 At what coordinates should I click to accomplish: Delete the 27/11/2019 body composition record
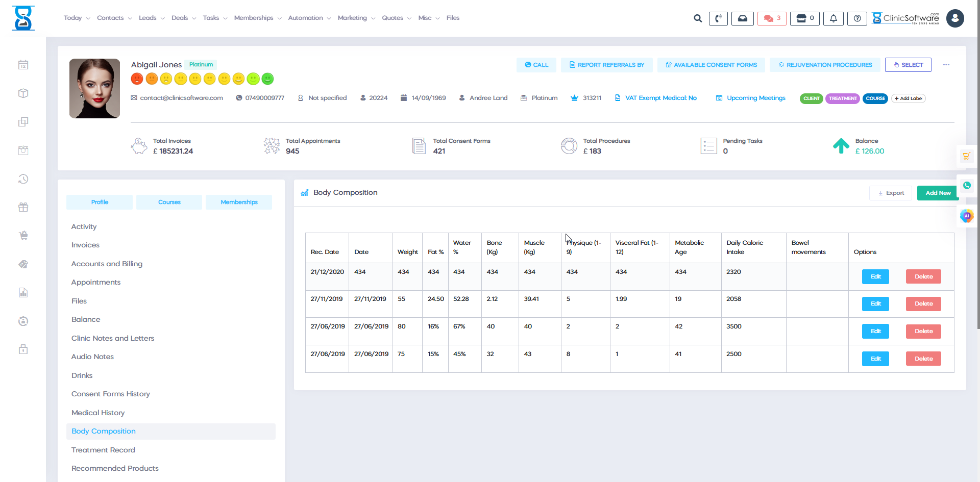pyautogui.click(x=923, y=304)
